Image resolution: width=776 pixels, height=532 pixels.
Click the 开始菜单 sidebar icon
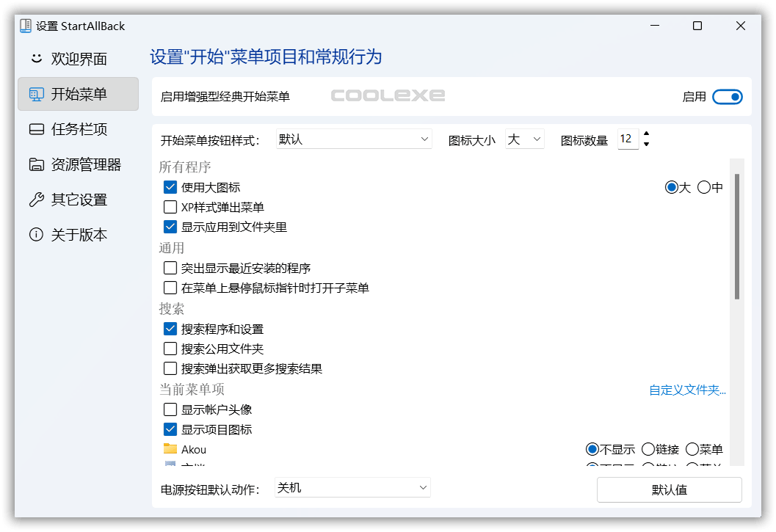[36, 94]
